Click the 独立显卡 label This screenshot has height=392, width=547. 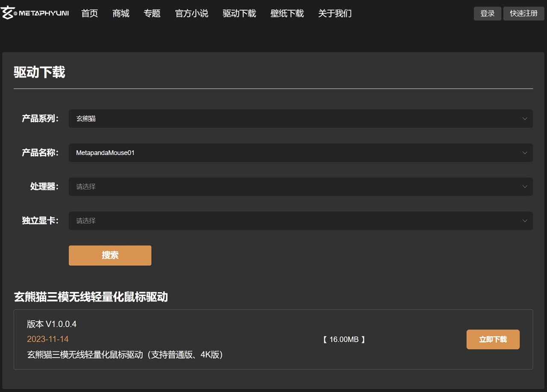(x=40, y=221)
